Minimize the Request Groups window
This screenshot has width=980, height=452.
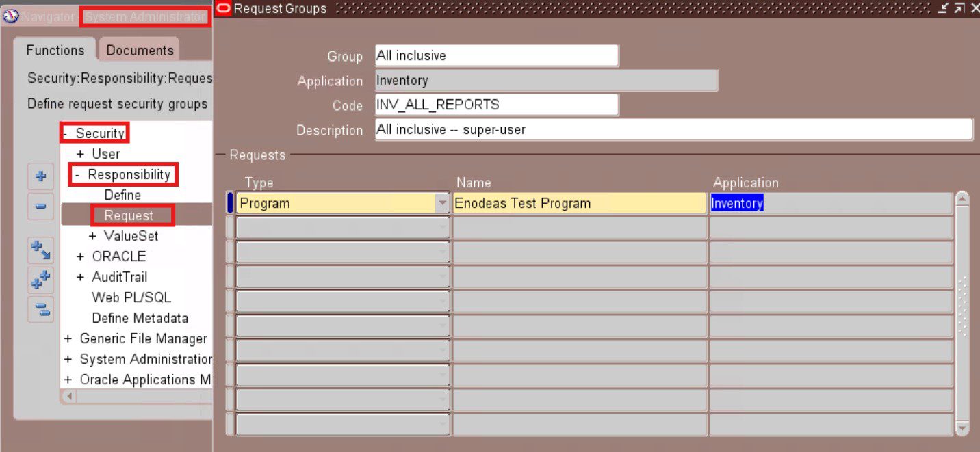tap(944, 8)
